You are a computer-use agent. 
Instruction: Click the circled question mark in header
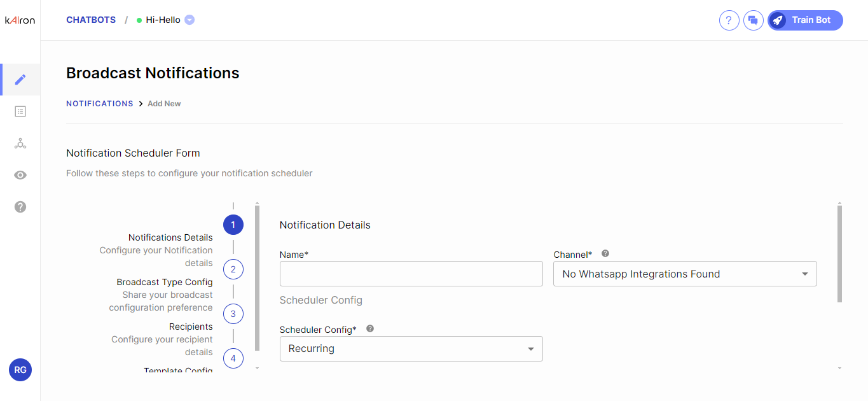729,20
